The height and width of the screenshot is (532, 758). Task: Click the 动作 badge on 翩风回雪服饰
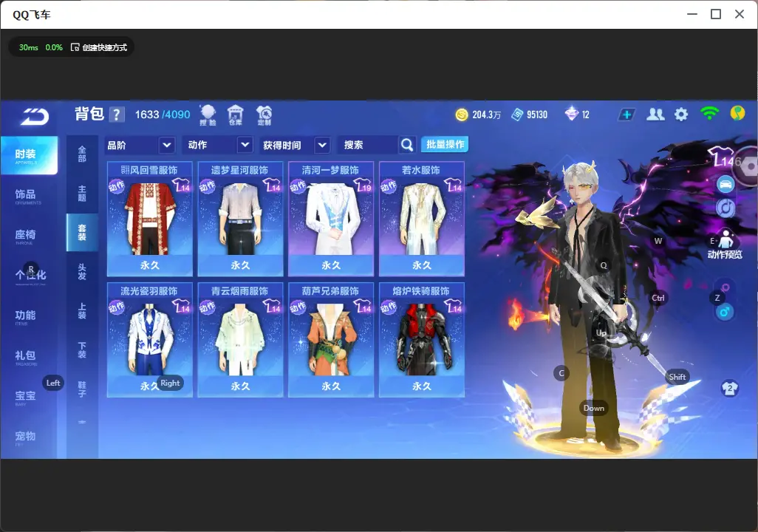[117, 187]
